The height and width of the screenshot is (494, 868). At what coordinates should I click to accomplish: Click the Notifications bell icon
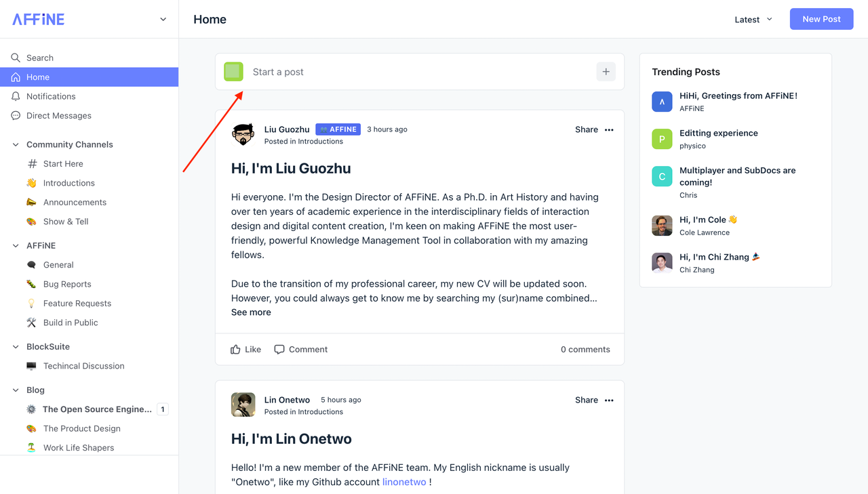16,96
